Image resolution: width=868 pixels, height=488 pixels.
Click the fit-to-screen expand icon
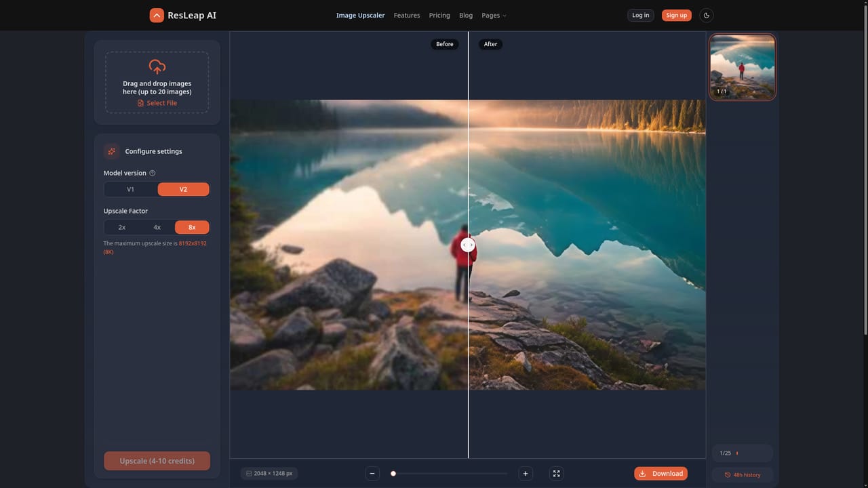556,474
